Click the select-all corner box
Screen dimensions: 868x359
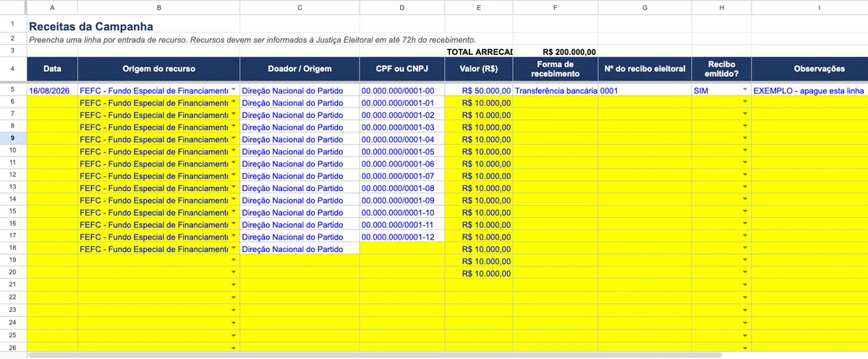point(13,7)
